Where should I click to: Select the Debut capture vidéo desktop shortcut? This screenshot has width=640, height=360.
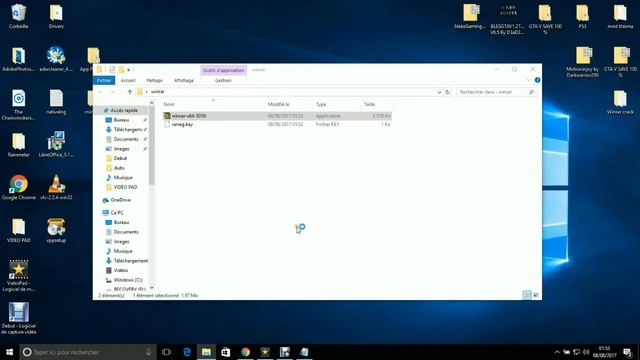18,319
